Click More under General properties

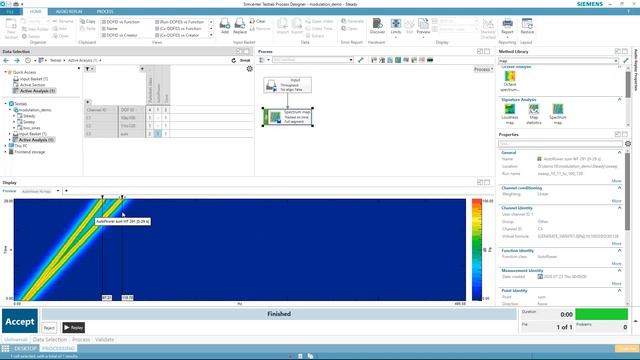click(x=616, y=181)
